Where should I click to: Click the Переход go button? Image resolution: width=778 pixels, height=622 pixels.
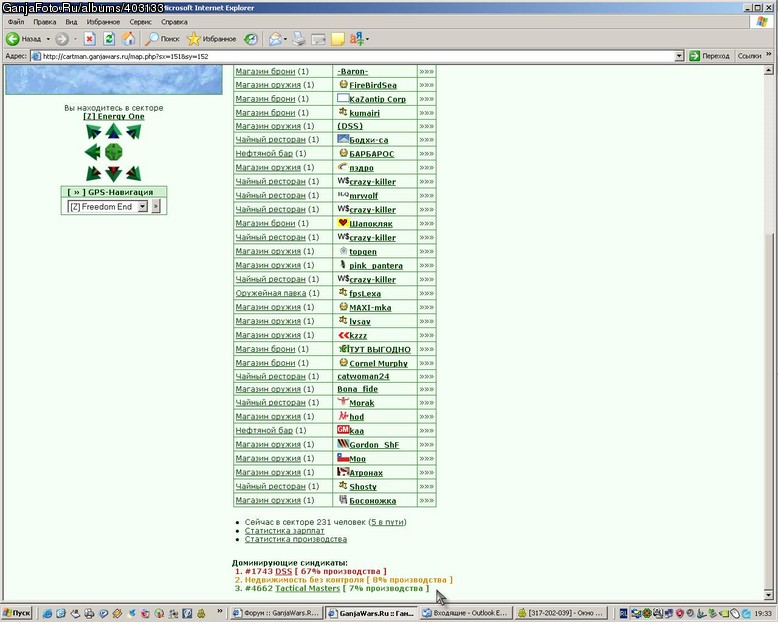point(709,56)
